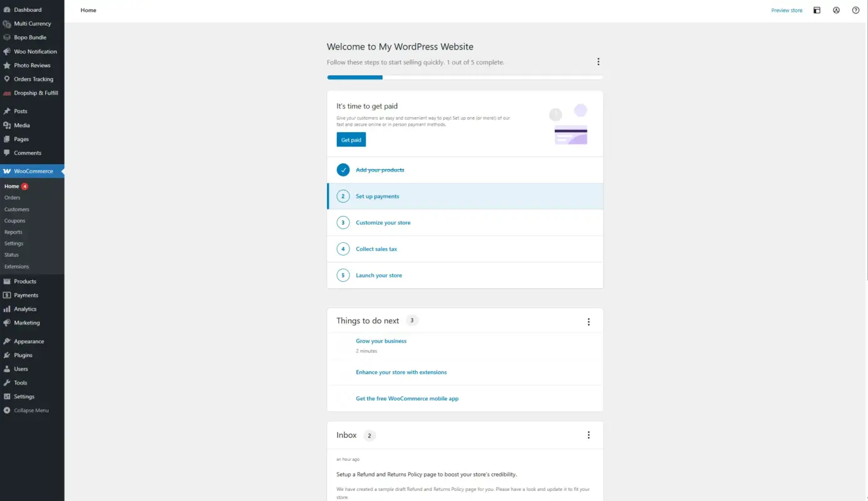Open the Add your products task
This screenshot has width=868, height=501.
tap(465, 170)
